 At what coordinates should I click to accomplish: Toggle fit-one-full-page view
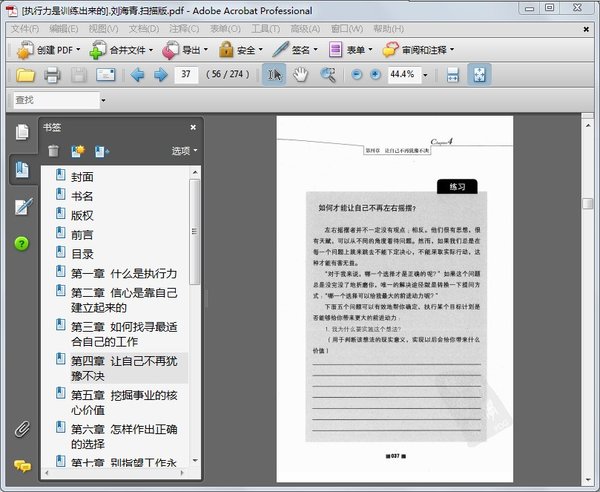pos(479,75)
